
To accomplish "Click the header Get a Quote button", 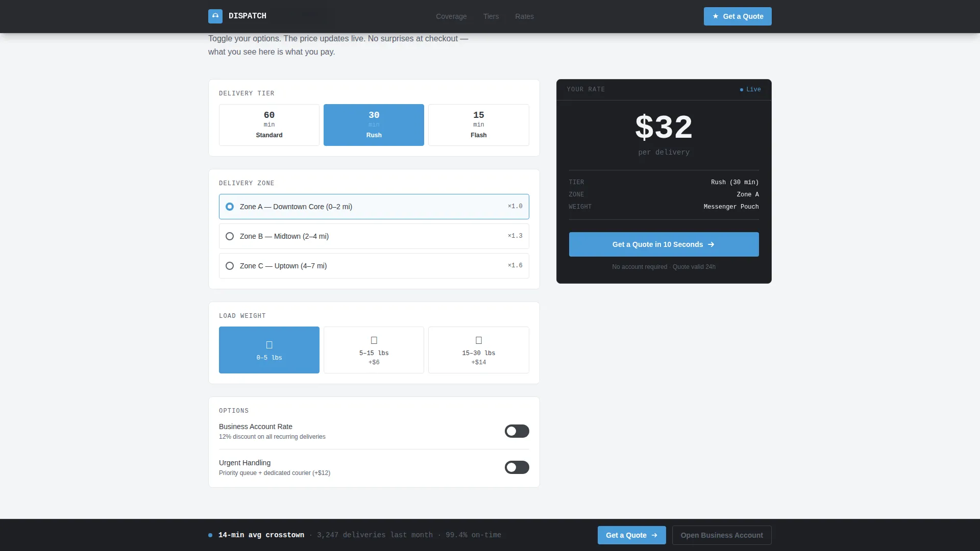I will 738,16.
